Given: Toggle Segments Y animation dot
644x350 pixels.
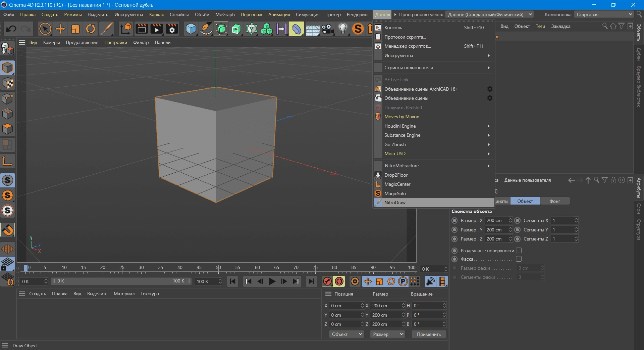Looking at the screenshot, I should pyautogui.click(x=518, y=230).
